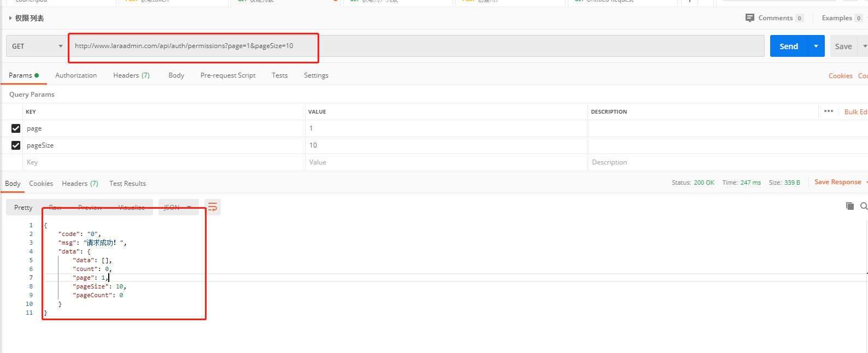The image size is (868, 353).
Task: Click the empty Key placeholder field
Action: tap(164, 162)
